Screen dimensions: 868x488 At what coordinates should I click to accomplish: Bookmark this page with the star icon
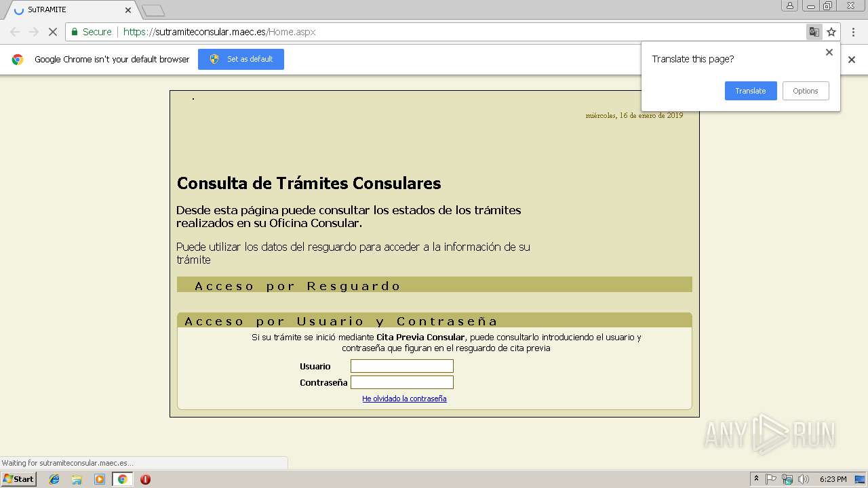(831, 32)
